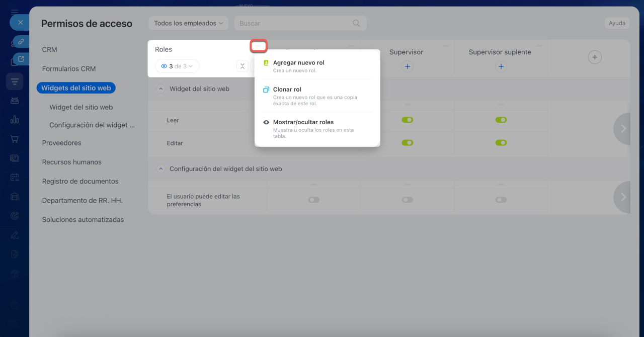Open the Todos los empleados dropdown
This screenshot has height=337, width=644.
188,23
